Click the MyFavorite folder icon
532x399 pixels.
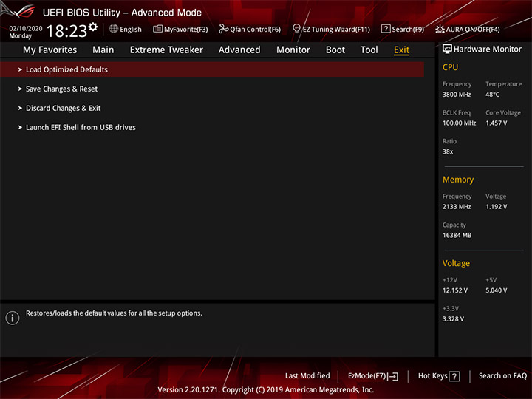pyautogui.click(x=157, y=29)
